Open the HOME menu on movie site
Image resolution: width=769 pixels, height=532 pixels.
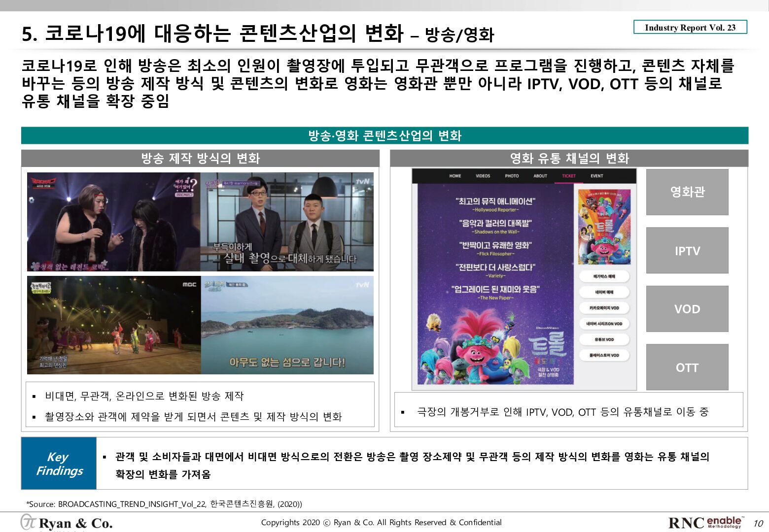[455, 176]
